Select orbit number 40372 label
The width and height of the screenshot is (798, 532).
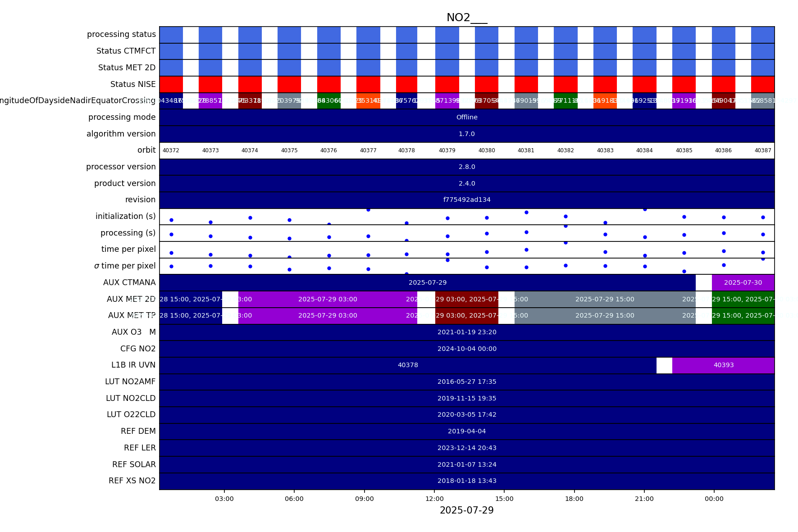coord(171,150)
